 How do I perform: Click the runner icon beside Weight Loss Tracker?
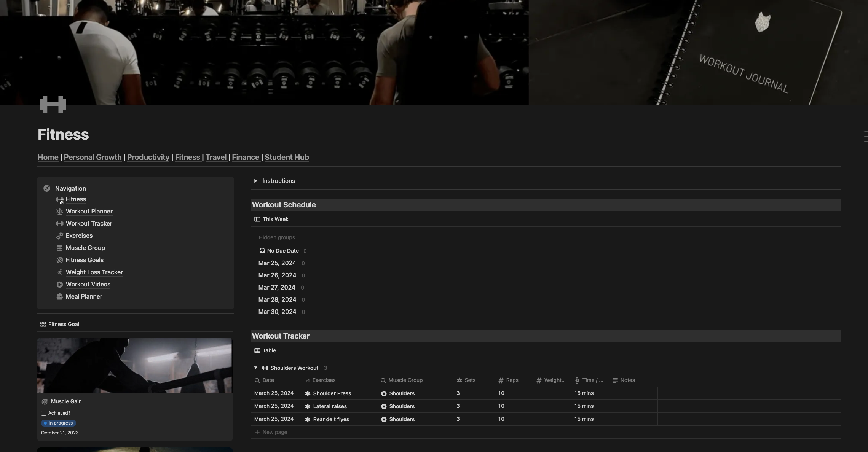[x=59, y=272]
